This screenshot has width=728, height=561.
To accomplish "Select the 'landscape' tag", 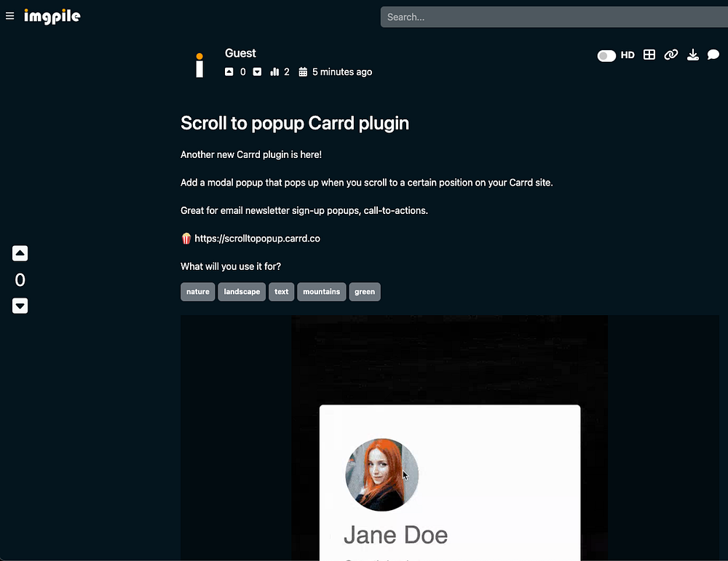I will click(x=242, y=292).
